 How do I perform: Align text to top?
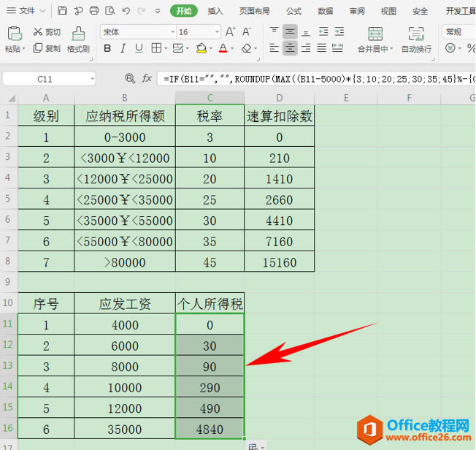pos(274,31)
